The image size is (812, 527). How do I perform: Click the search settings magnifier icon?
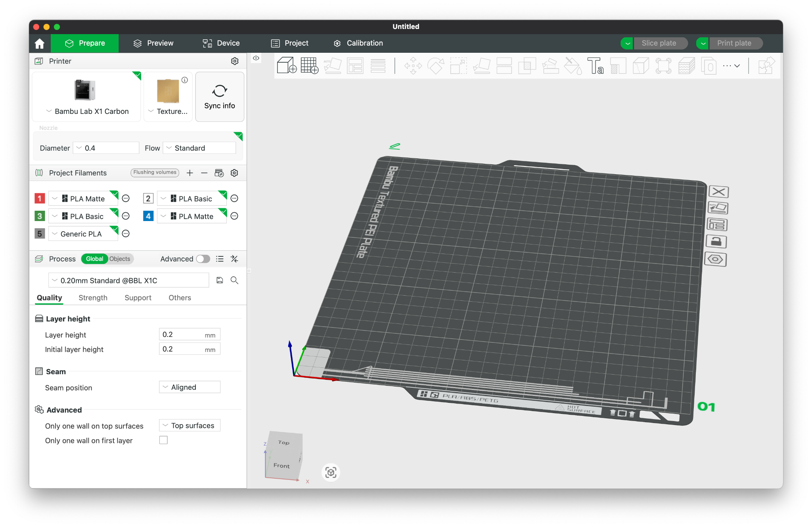click(234, 280)
